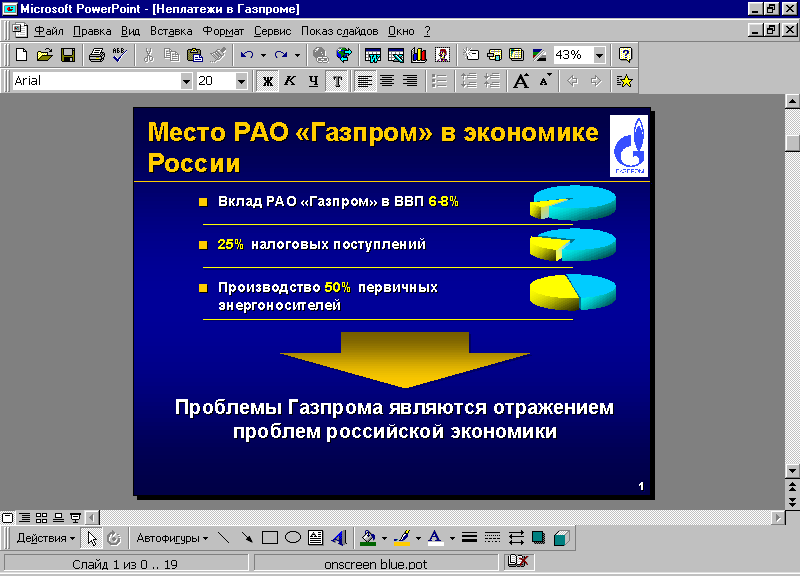Apply font color A swatch
800x576 pixels.
coord(435,538)
